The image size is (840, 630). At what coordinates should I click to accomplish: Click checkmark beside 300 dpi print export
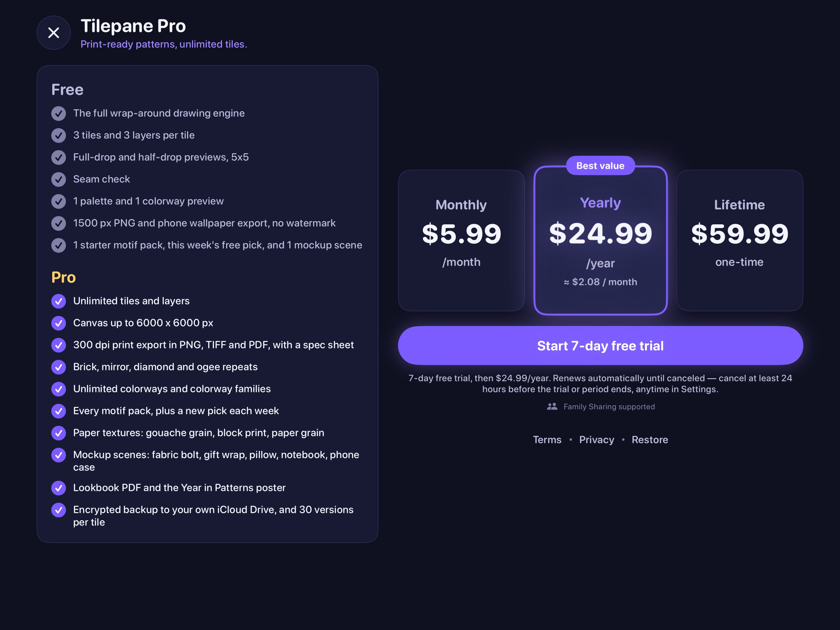coord(59,345)
